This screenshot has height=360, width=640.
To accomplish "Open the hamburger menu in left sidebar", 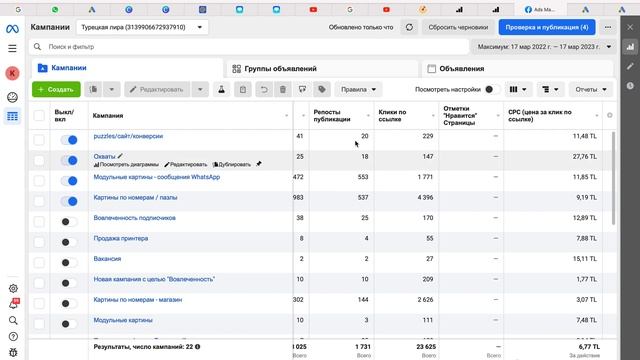I will coord(12,49).
